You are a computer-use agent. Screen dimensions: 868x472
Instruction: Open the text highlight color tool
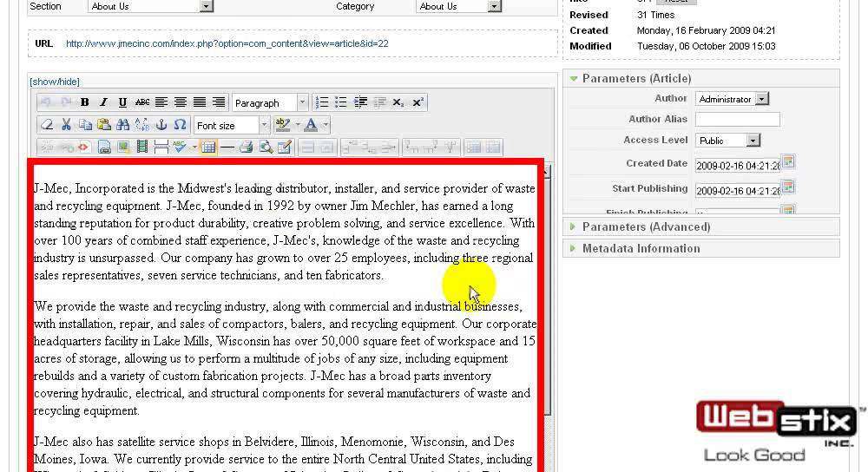pyautogui.click(x=282, y=125)
